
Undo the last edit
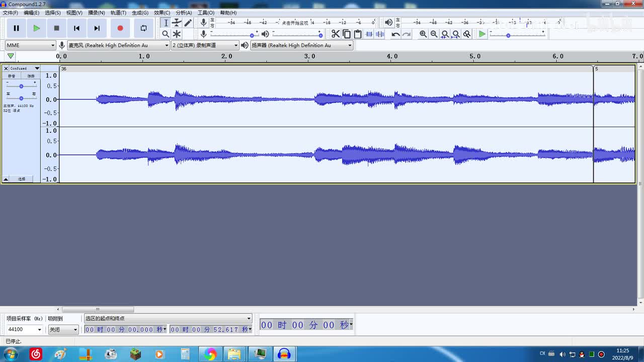click(x=395, y=34)
